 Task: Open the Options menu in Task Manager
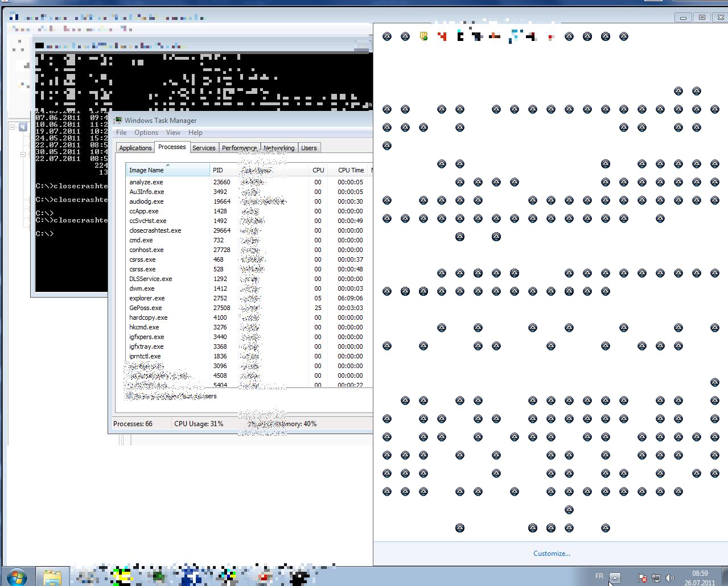pyautogui.click(x=146, y=133)
